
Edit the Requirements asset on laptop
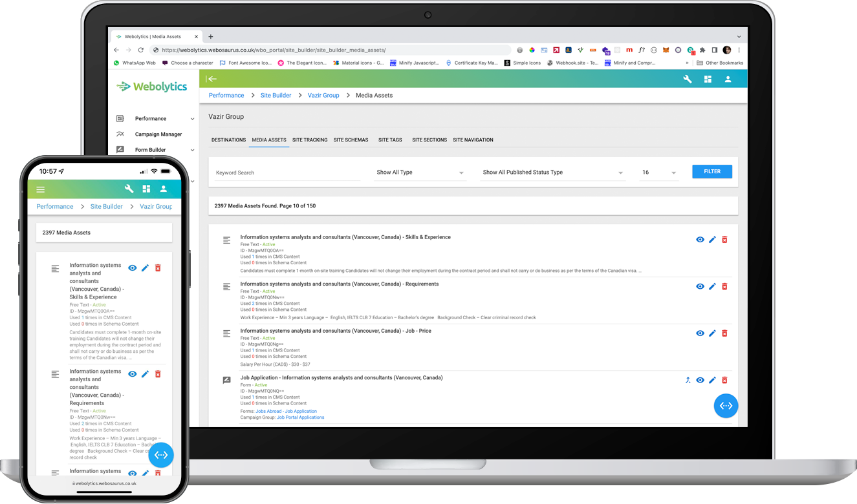pos(712,286)
